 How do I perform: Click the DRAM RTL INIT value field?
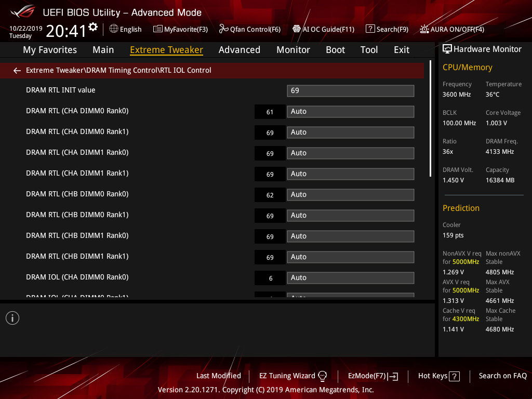point(351,91)
